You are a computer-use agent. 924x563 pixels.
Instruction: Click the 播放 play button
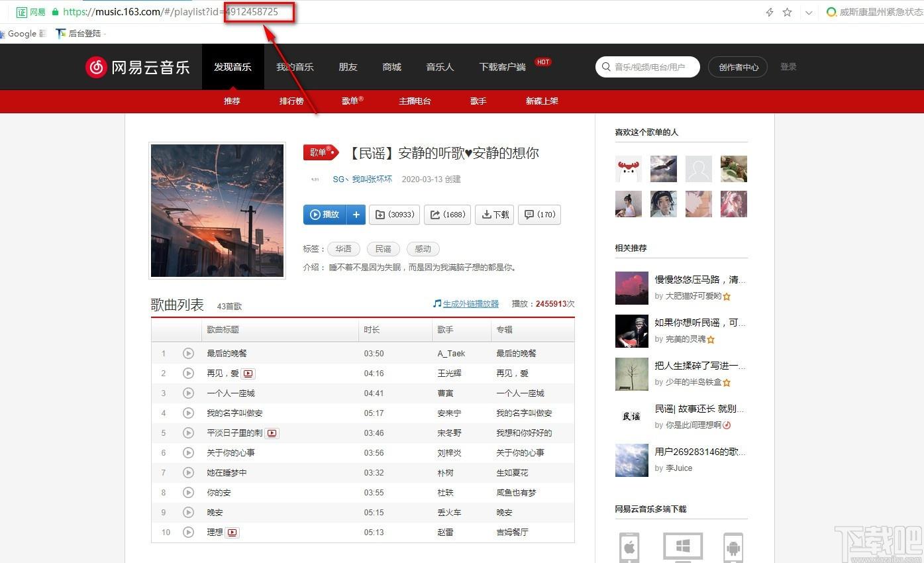point(325,215)
